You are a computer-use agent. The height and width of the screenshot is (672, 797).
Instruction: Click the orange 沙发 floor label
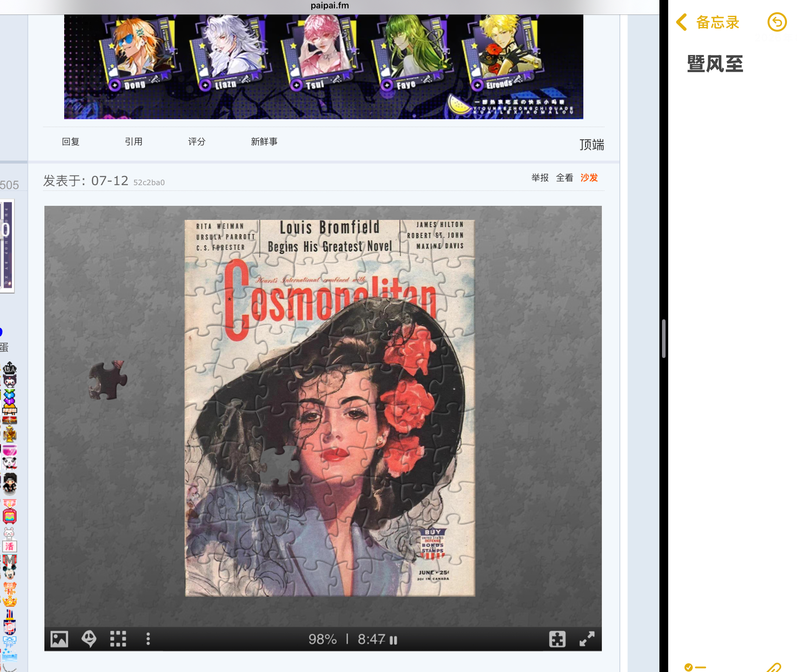point(589,178)
